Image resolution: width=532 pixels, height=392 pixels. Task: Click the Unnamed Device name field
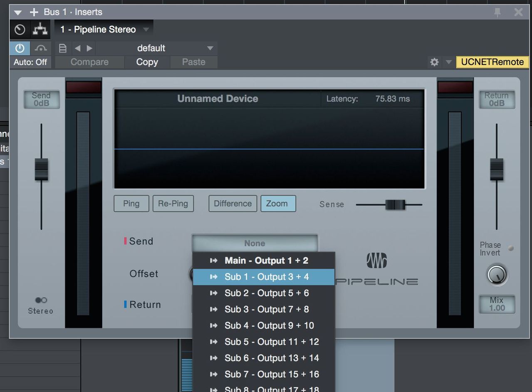point(218,99)
